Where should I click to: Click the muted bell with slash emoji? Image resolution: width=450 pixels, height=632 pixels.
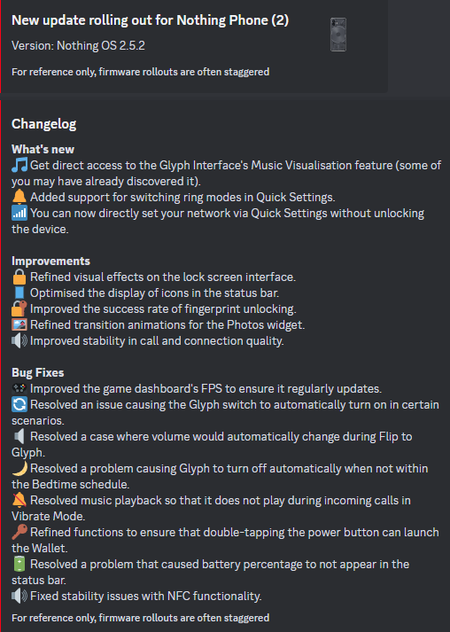tap(19, 500)
